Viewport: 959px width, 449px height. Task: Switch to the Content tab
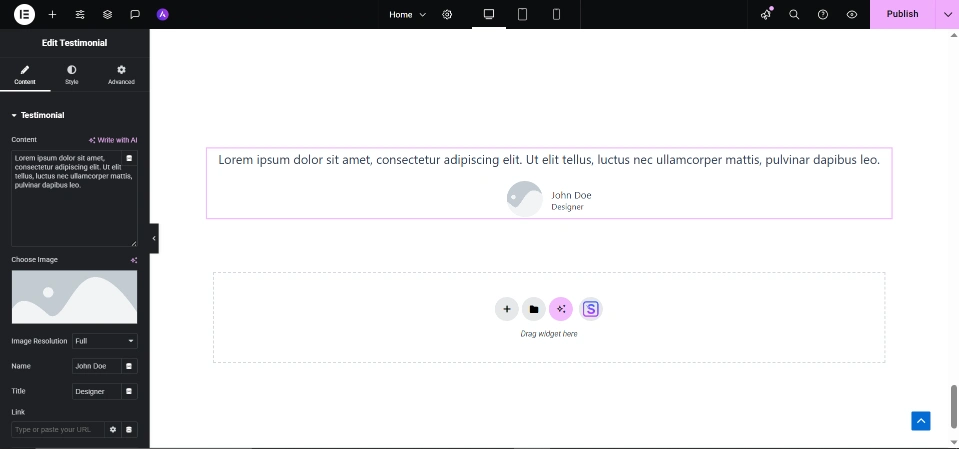[x=25, y=75]
